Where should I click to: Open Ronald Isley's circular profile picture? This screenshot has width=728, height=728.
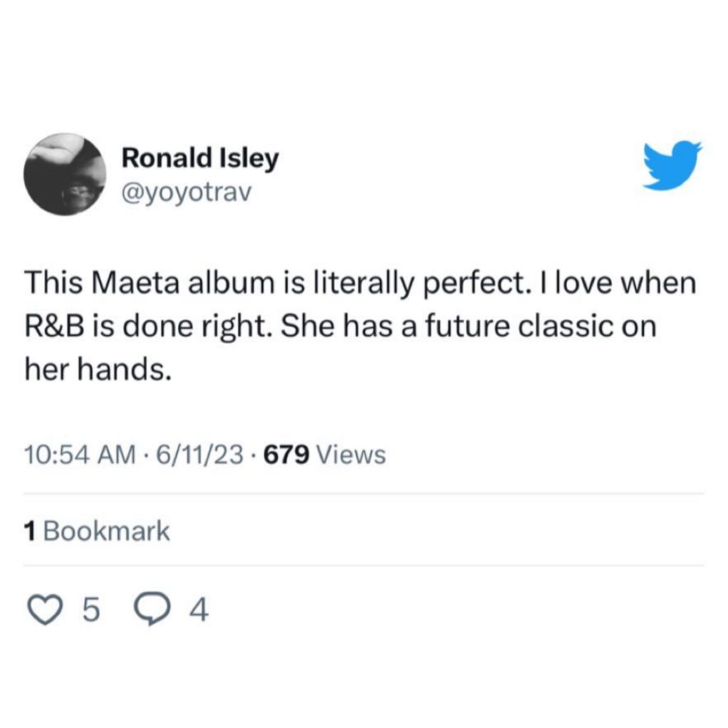(65, 174)
